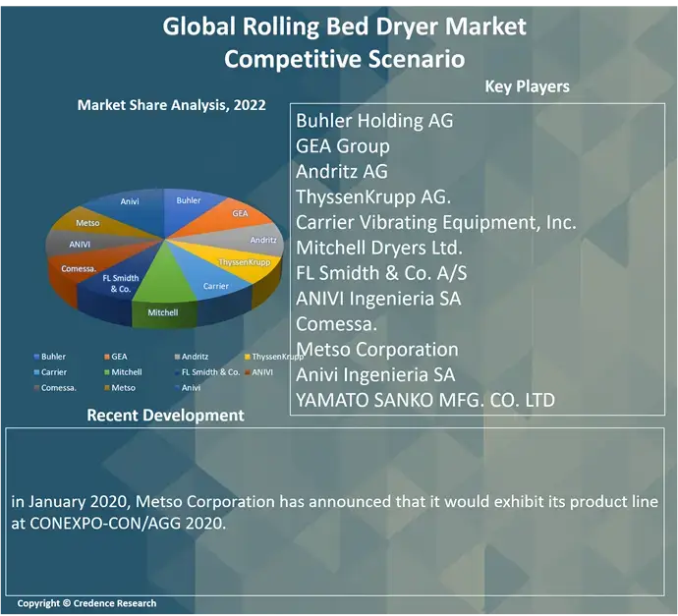Click YAMATO SANKO MFG. CO. LTD entry
The width and height of the screenshot is (678, 616).
[x=425, y=400]
